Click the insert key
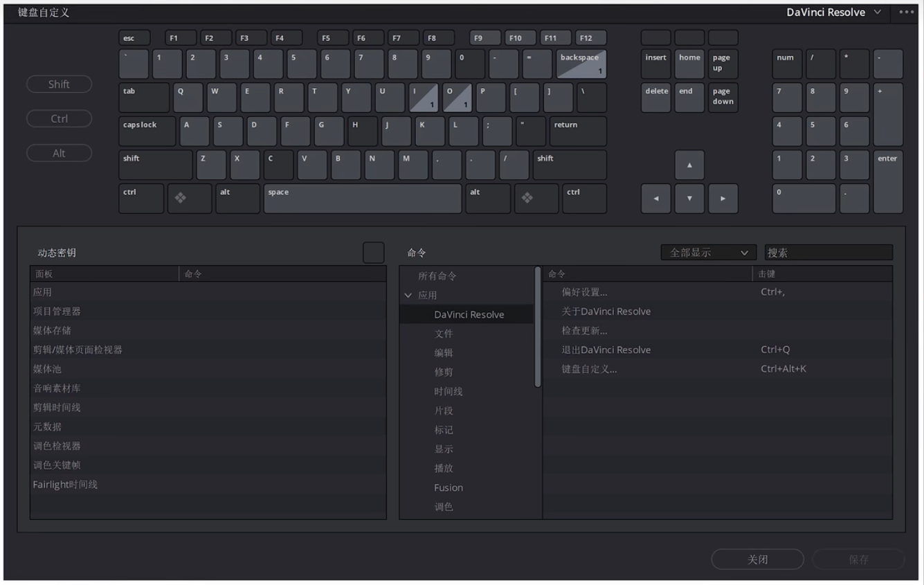Viewport: 924px width, 585px height. pos(655,64)
